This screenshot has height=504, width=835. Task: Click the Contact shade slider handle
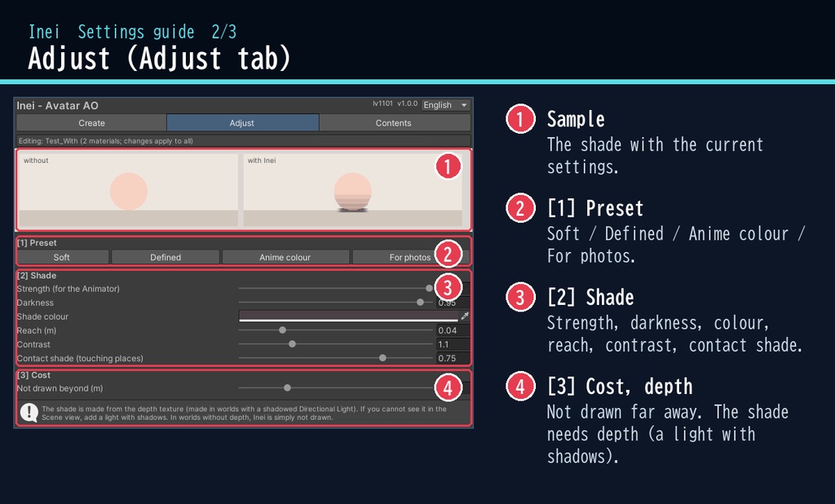click(x=382, y=358)
